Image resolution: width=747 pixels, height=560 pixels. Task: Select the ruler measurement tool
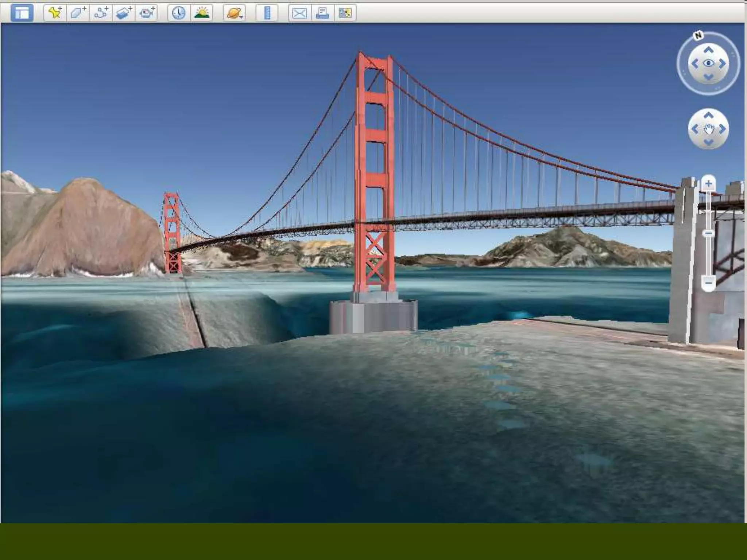click(267, 13)
